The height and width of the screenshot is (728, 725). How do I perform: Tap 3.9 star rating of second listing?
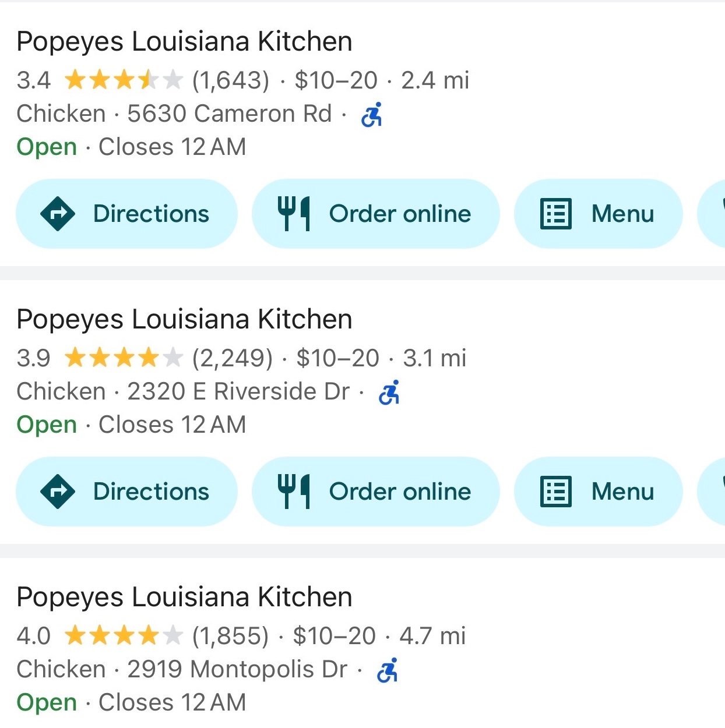[124, 358]
